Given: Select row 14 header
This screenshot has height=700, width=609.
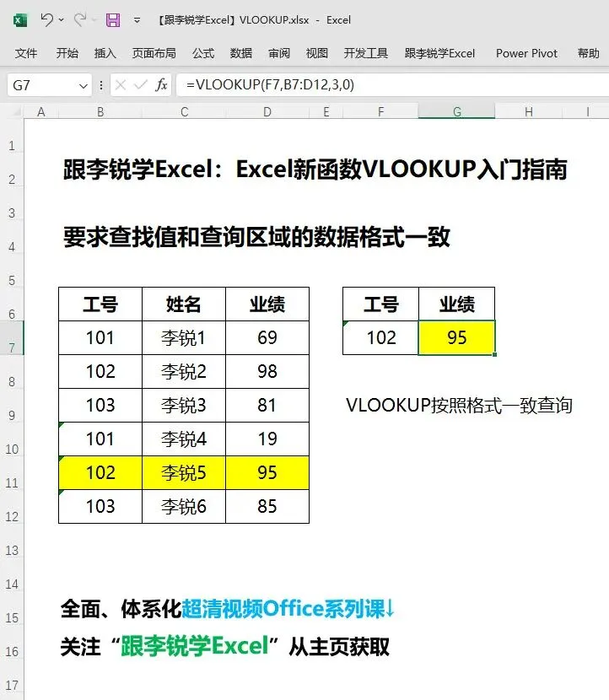Looking at the screenshot, I should [x=12, y=574].
